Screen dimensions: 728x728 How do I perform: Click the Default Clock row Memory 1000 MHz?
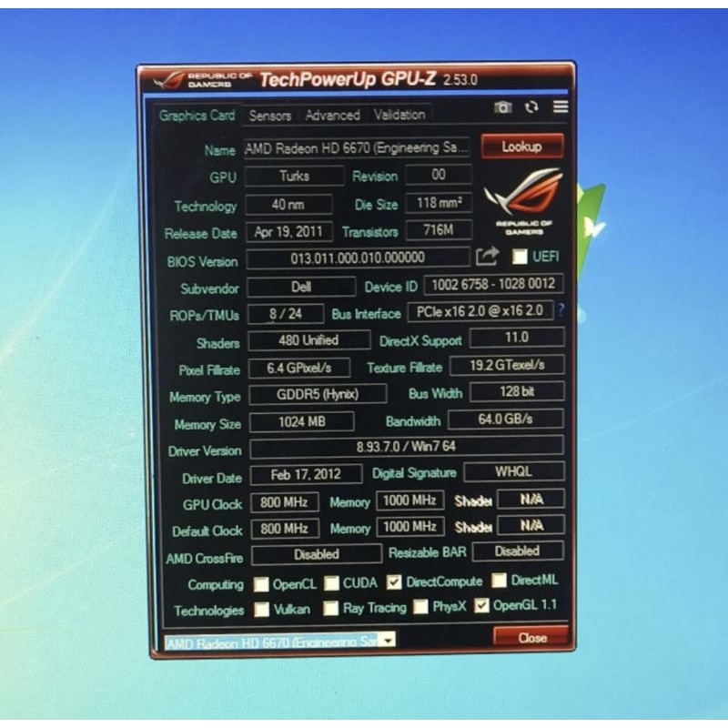pyautogui.click(x=410, y=527)
